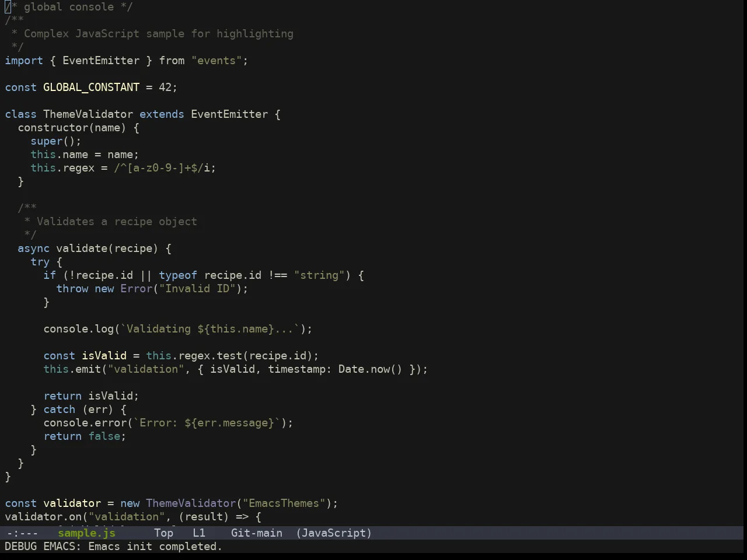Click the 'import' keyword
The image size is (747, 560).
[x=24, y=61]
